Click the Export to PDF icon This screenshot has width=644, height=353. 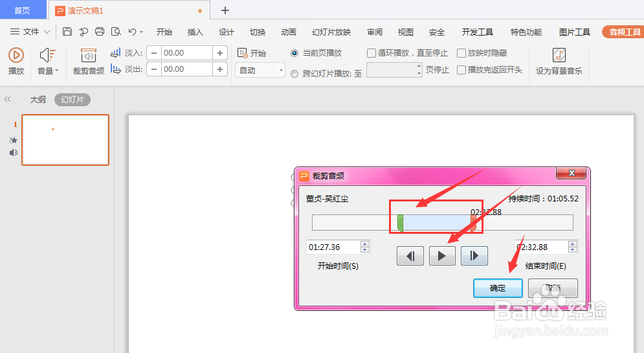83,32
